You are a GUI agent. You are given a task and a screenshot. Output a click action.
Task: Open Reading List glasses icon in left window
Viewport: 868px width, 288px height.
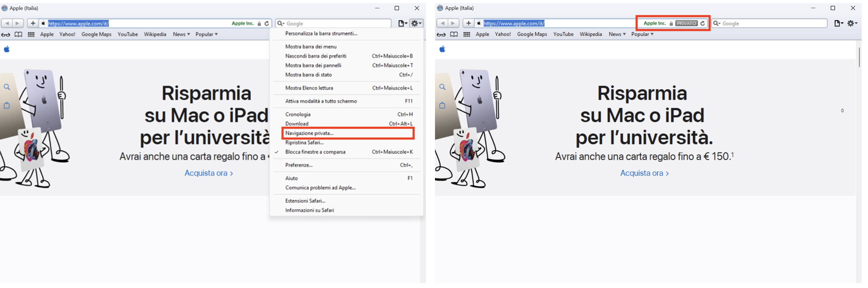6,34
